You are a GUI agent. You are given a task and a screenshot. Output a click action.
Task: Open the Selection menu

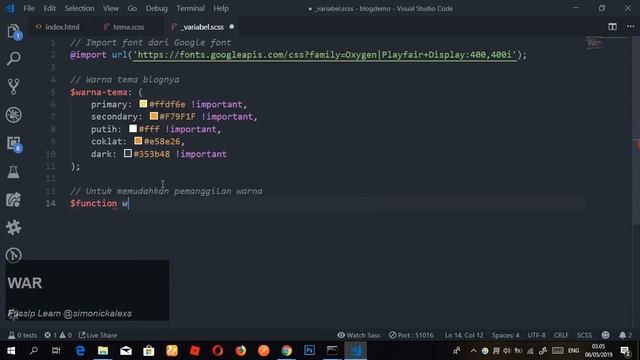[79, 8]
